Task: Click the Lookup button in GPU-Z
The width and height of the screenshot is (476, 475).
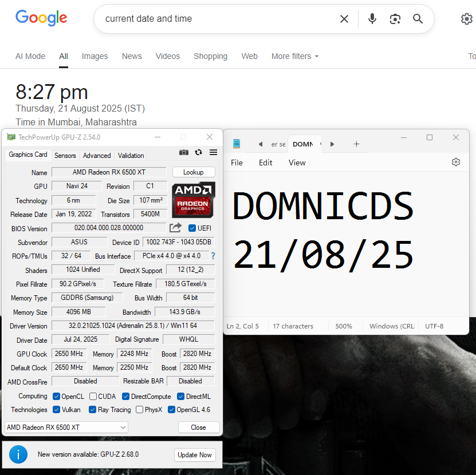Action: (x=194, y=172)
